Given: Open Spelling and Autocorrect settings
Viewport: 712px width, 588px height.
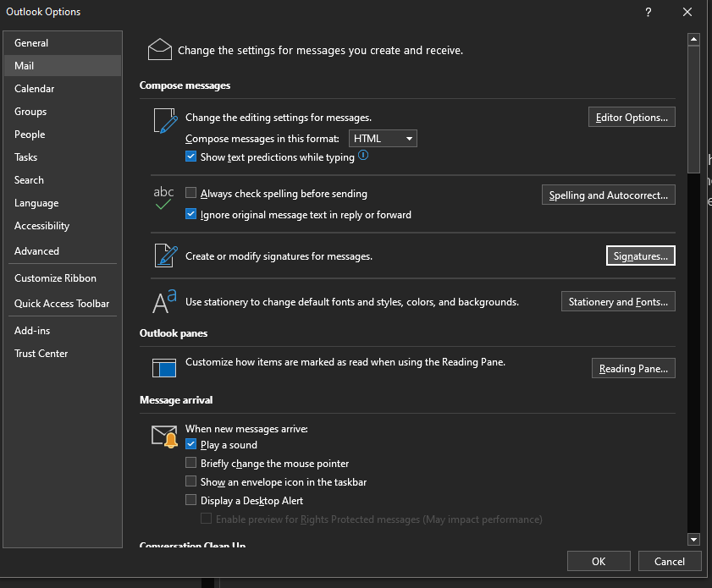Looking at the screenshot, I should point(609,195).
